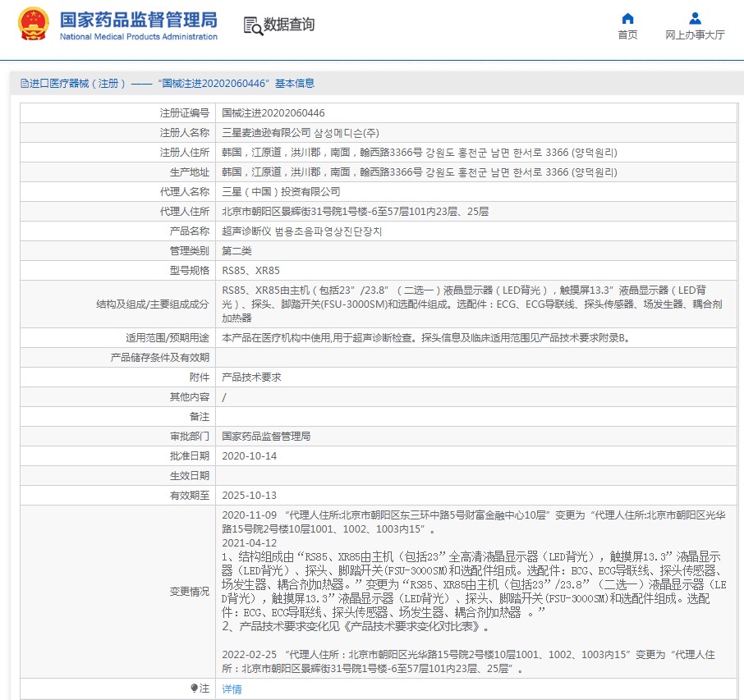
Task: Select product name 超声诊断仪
Action: 246,231
